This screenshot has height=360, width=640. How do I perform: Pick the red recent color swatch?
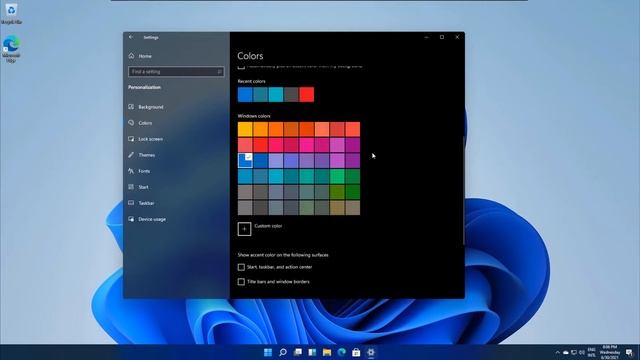pos(307,95)
